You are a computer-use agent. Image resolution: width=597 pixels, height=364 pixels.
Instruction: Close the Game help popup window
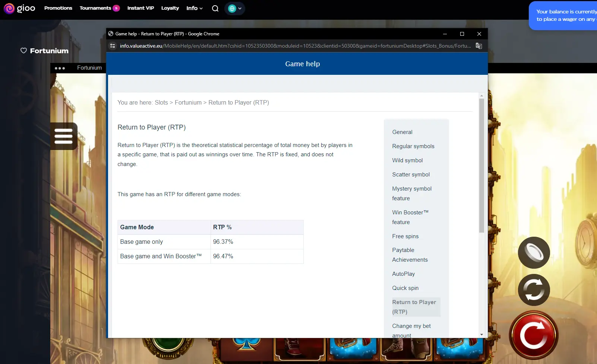479,34
